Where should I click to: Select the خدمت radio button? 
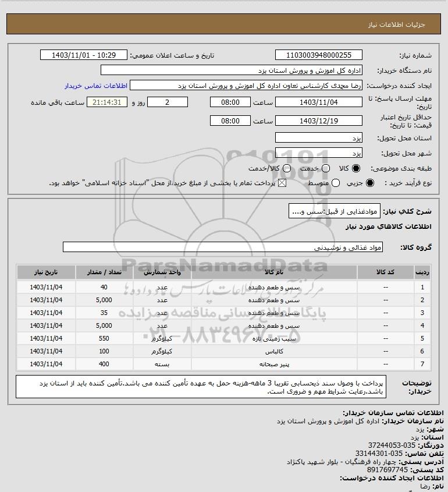(326, 168)
